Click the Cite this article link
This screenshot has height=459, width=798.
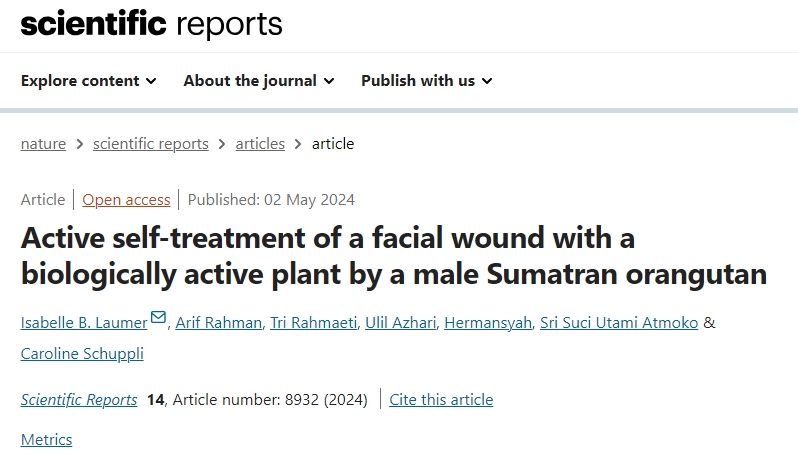click(441, 399)
